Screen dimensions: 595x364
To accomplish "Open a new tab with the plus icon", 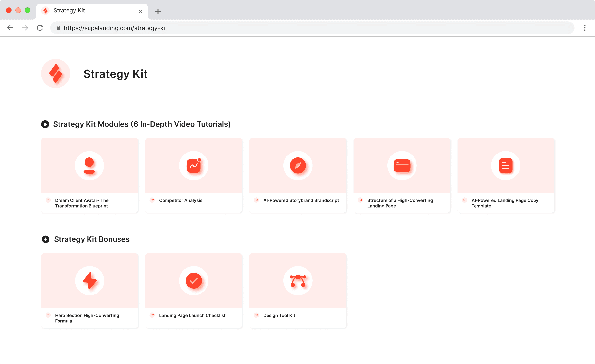I will tap(158, 12).
